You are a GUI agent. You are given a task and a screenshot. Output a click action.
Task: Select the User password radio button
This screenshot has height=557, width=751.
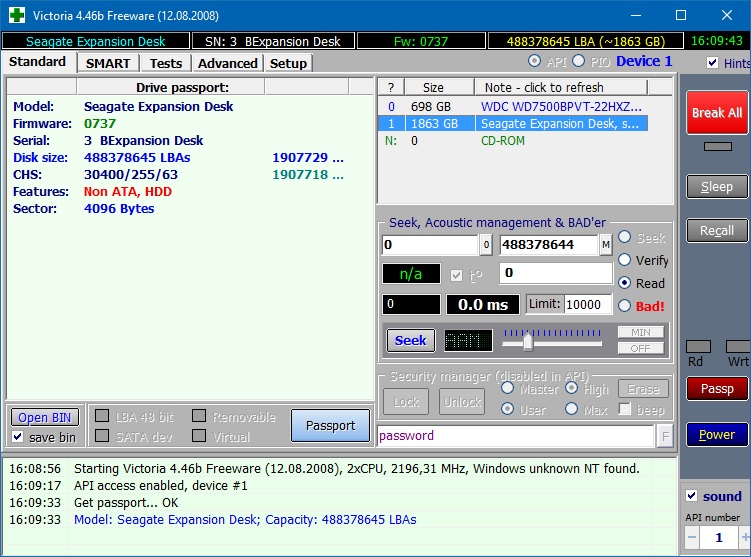click(x=507, y=409)
